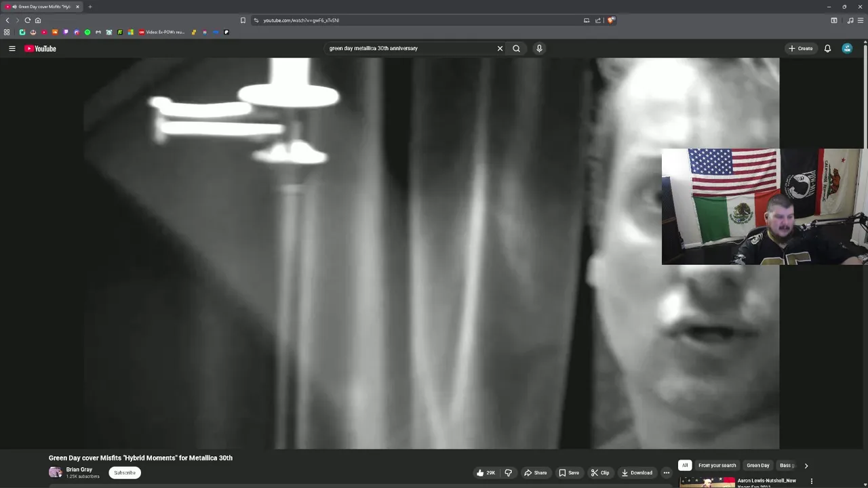Open the account avatar menu

click(x=847, y=48)
